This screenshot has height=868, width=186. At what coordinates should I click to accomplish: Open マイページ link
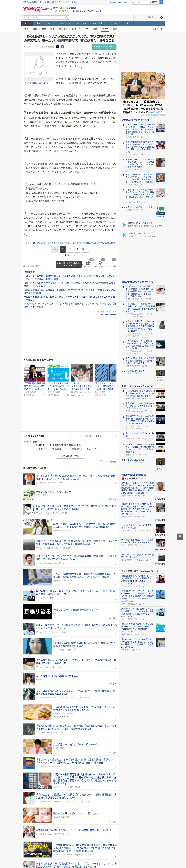(139, 18)
